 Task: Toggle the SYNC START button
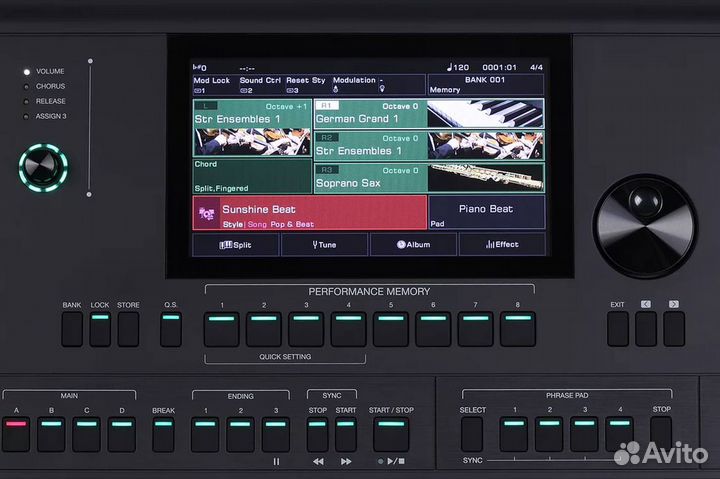[346, 434]
